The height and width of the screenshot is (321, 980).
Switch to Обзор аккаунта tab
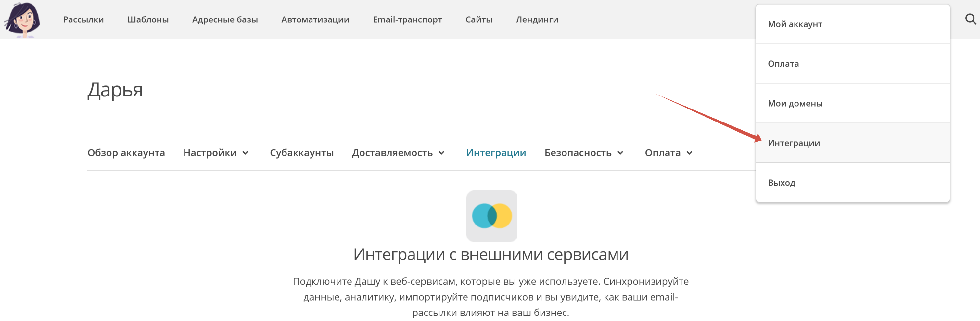click(x=126, y=153)
